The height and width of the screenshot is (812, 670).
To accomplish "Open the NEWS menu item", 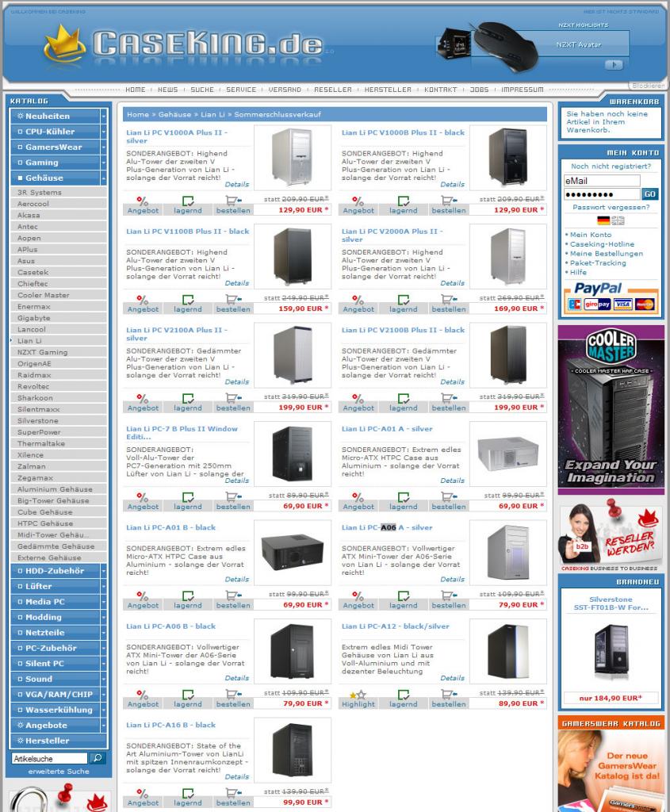I will [x=167, y=90].
